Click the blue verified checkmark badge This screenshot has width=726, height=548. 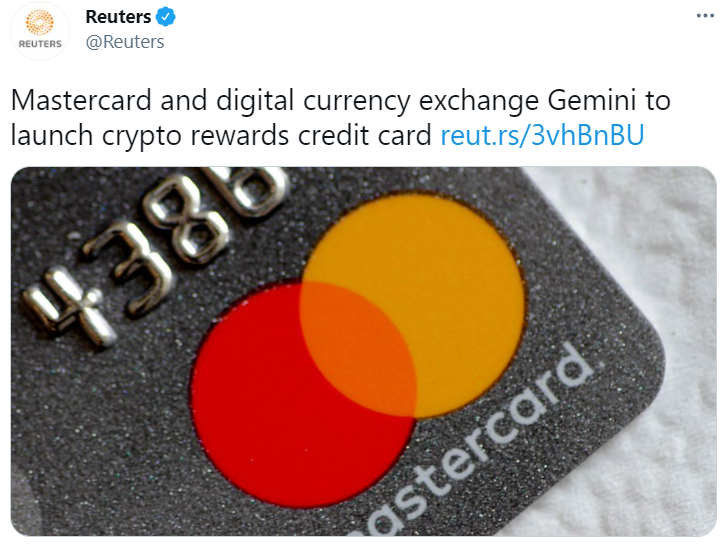pos(165,17)
